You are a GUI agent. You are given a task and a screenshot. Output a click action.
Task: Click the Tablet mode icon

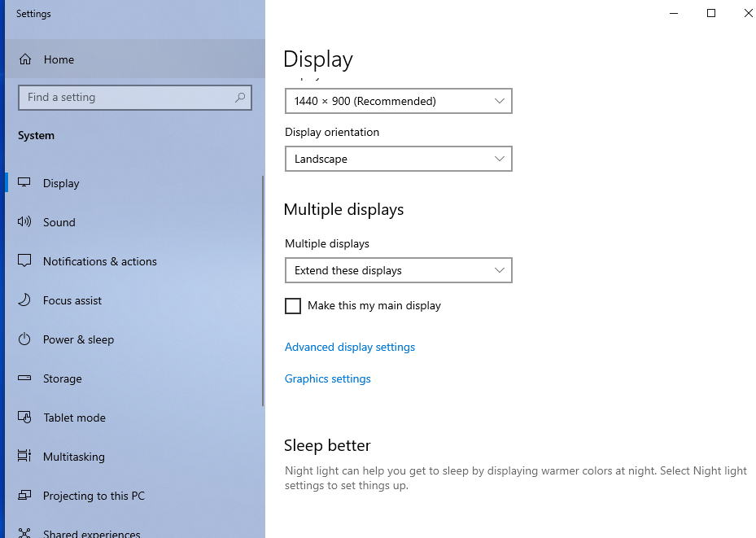pyautogui.click(x=25, y=418)
